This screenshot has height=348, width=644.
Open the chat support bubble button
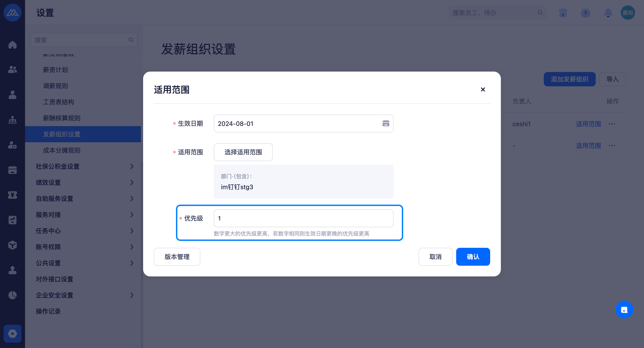pos(624,310)
